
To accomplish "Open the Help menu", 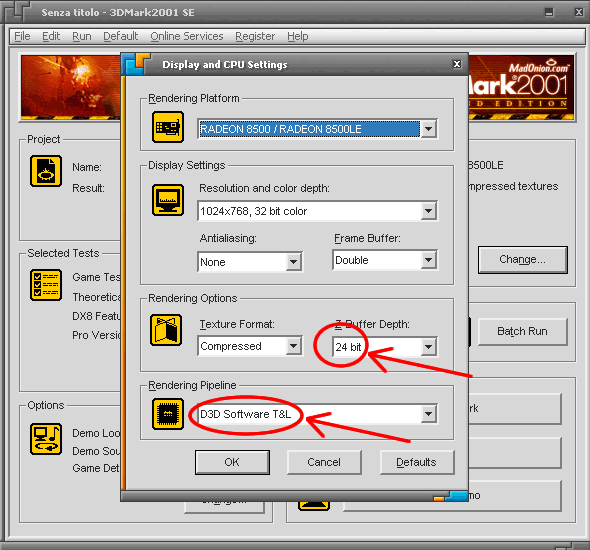I will coord(298,36).
